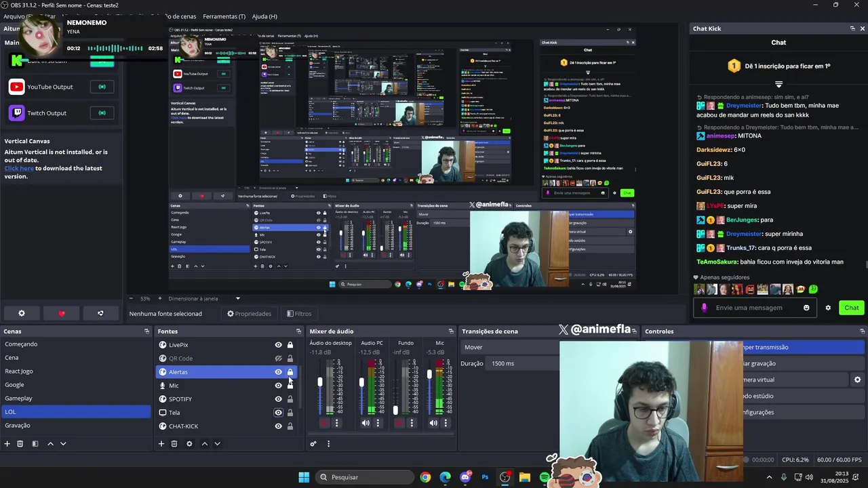The image size is (868, 488).
Task: Open Mic channel options menu
Action: [x=446, y=423]
